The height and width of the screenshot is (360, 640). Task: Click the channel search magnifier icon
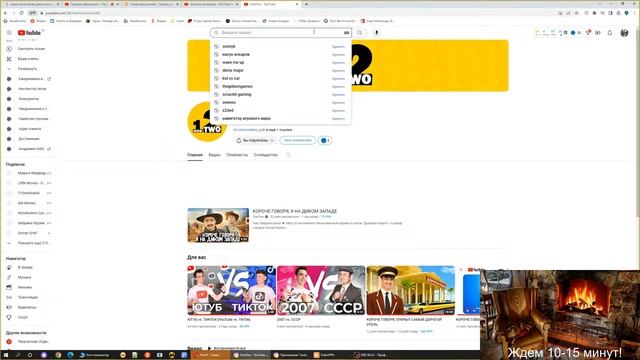coord(288,155)
